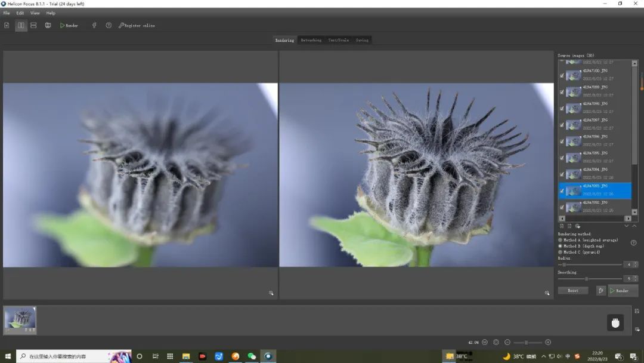
Task: Click the zoom-in plus icon at bottom
Action: click(x=548, y=342)
